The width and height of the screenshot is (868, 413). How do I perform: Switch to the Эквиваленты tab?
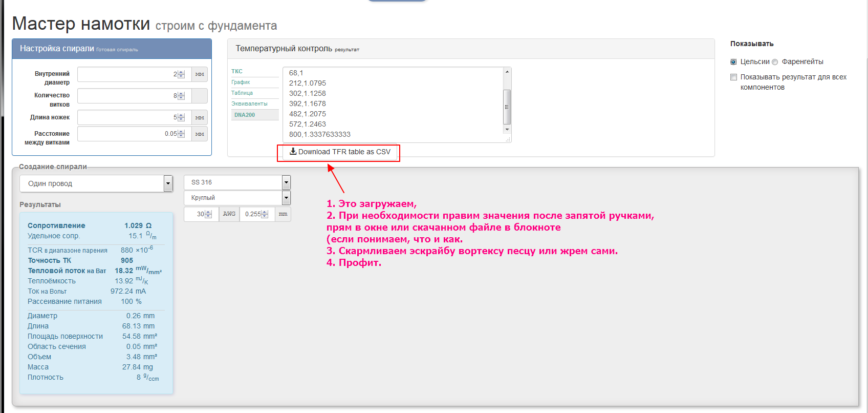pyautogui.click(x=249, y=104)
